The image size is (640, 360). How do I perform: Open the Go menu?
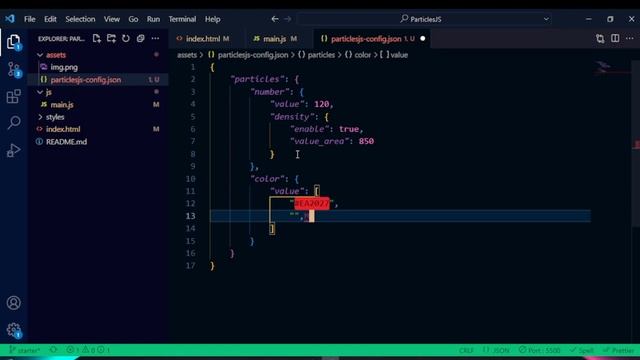coord(133,19)
